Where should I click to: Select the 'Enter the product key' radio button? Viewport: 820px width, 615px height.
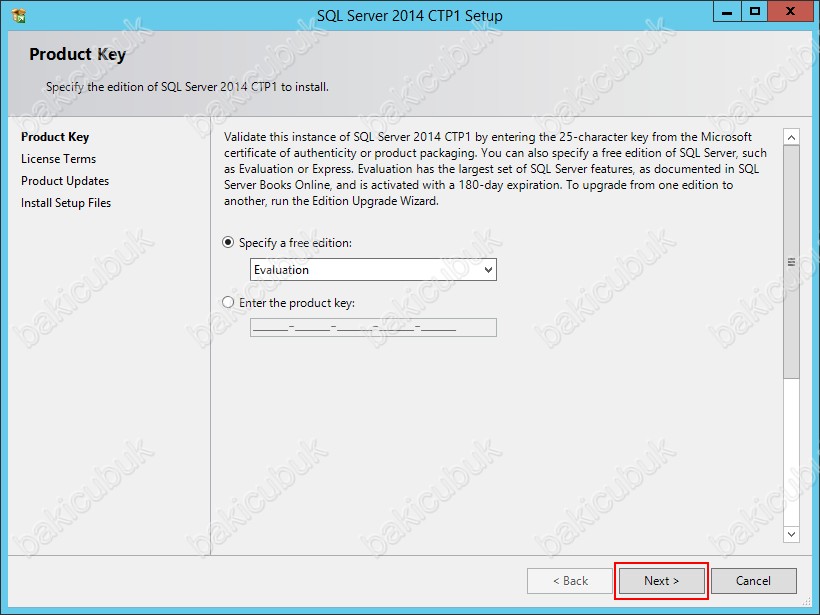228,302
